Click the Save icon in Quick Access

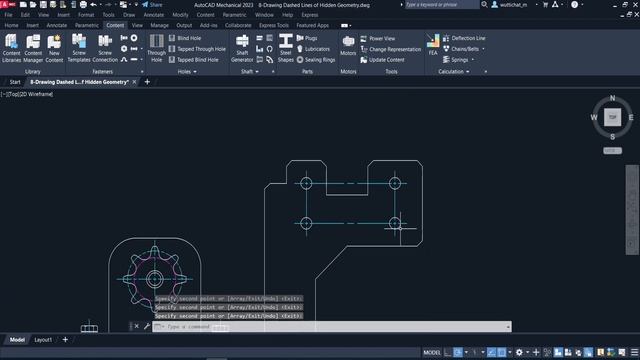43,4
